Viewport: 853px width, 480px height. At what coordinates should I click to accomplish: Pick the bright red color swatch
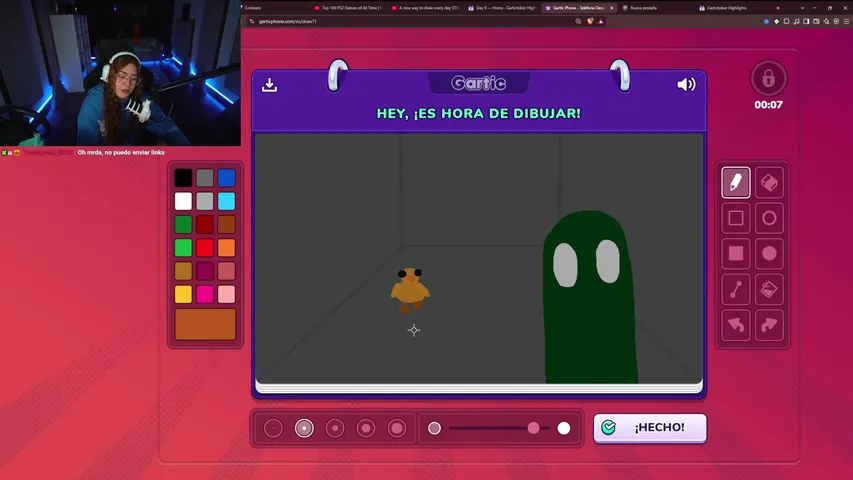[x=205, y=248]
